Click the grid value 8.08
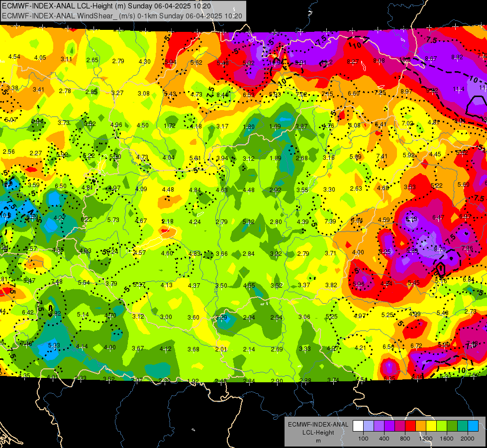Image resolution: width=487 pixels, height=448 pixels. [379, 60]
